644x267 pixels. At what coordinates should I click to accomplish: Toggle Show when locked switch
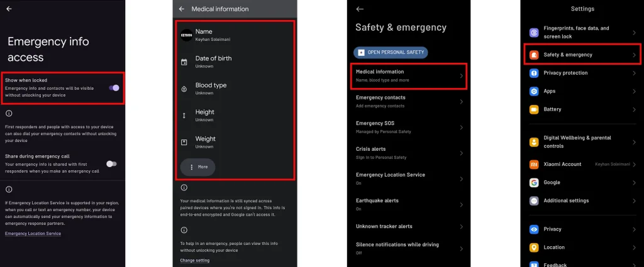(x=114, y=88)
